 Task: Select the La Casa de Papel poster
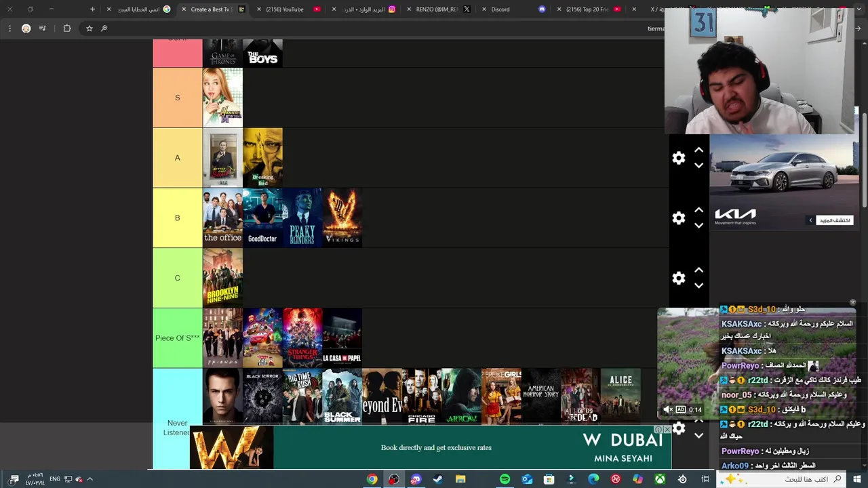click(x=342, y=338)
